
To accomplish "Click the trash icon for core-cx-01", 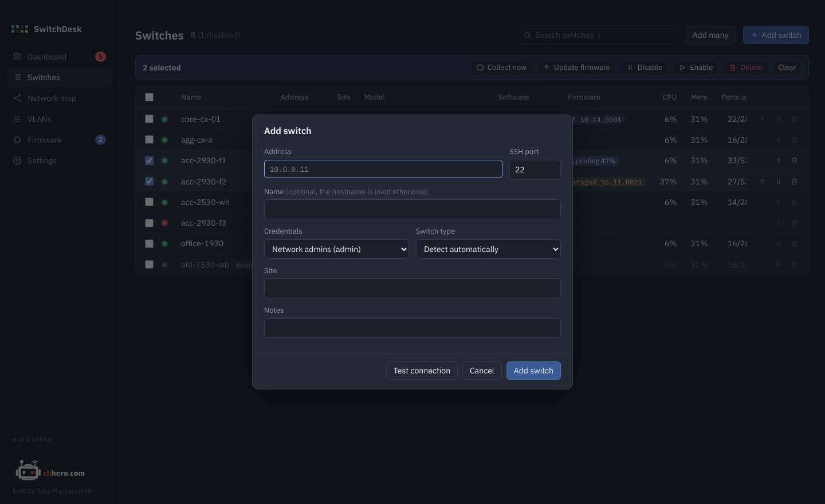I will point(795,119).
